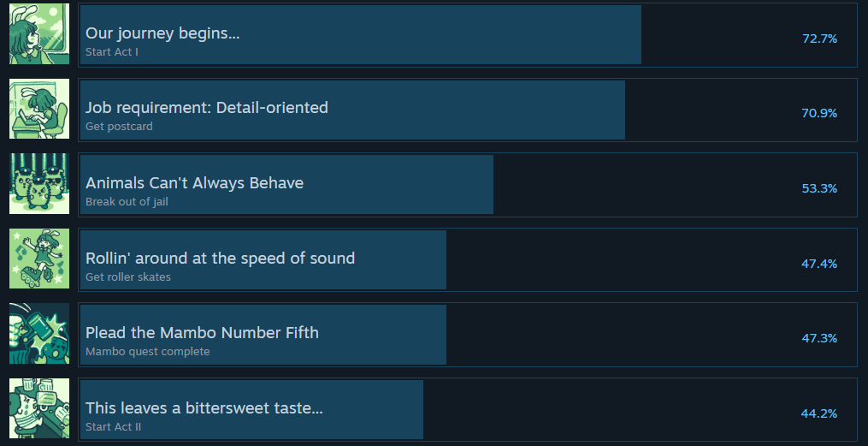This screenshot has height=446, width=868.
Task: Click the 'Our journey begins...' title text
Action: 162,33
